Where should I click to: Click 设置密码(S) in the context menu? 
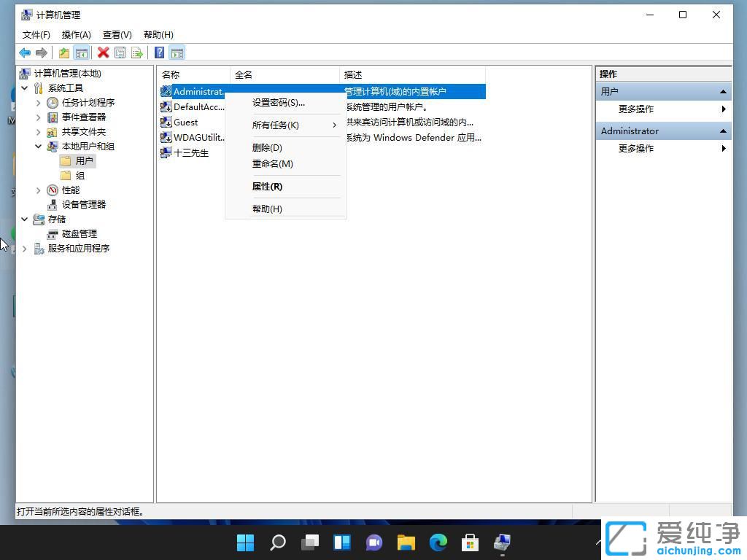coord(279,102)
